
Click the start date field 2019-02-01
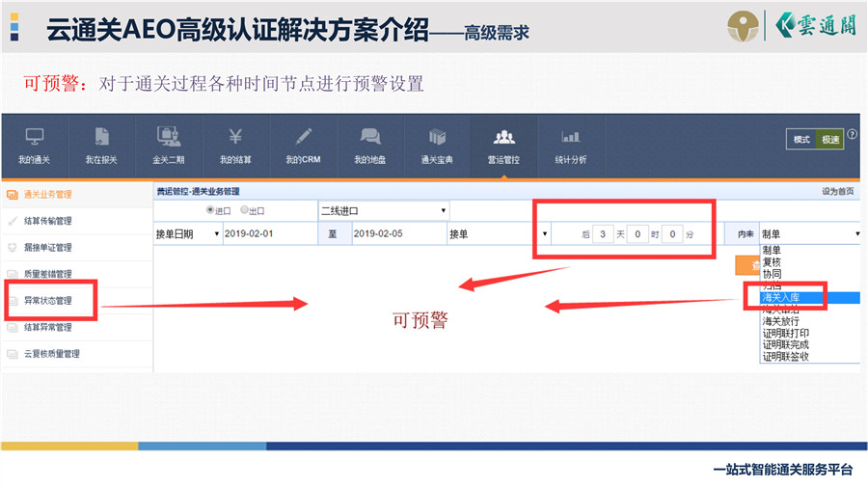[x=270, y=234]
